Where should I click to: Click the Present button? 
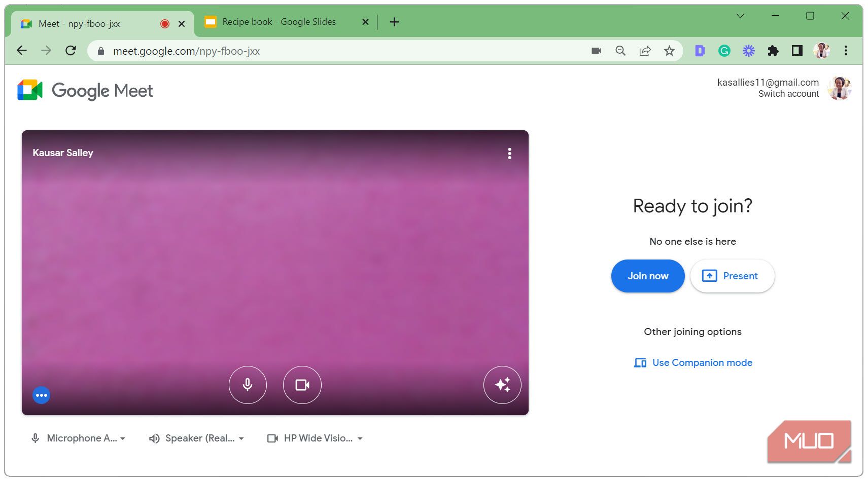tap(732, 276)
